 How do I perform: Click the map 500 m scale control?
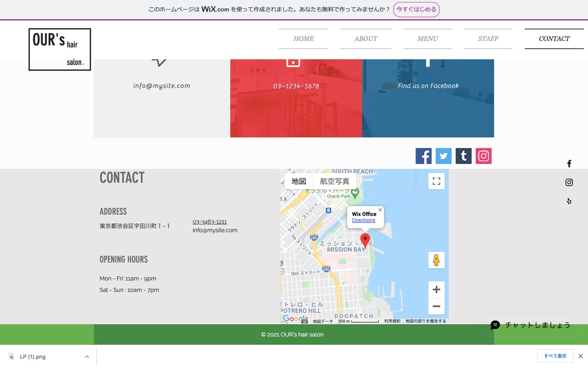[359, 321]
